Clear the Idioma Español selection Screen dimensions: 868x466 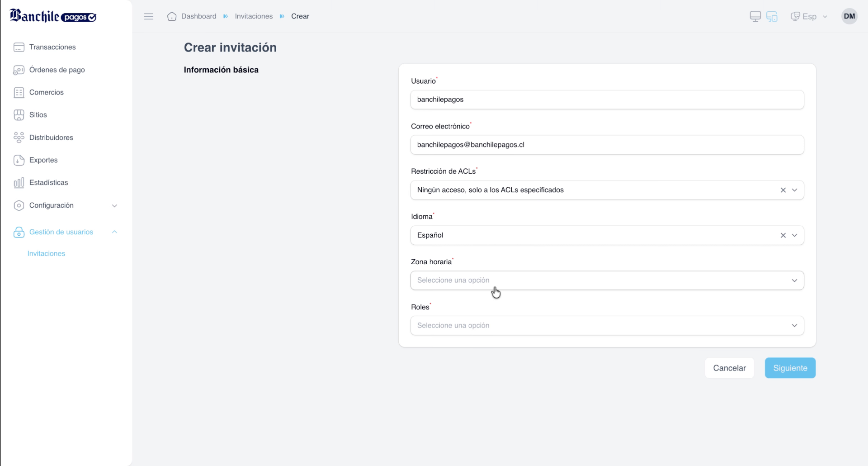pos(783,235)
